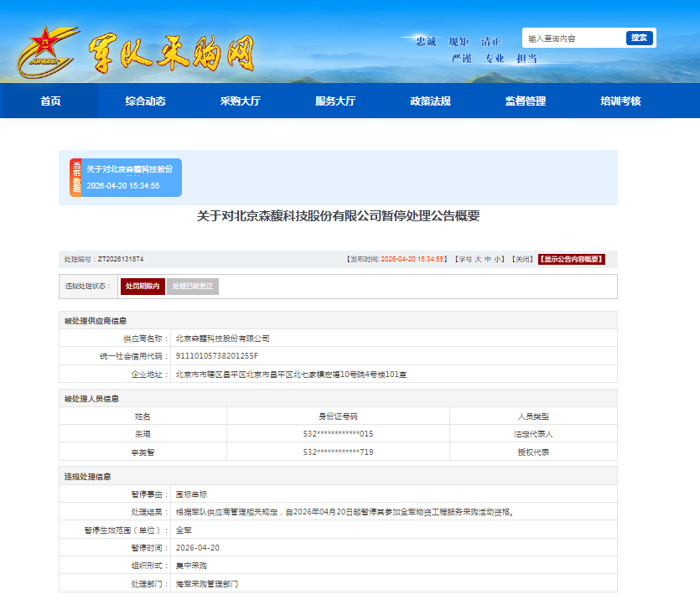The width and height of the screenshot is (700, 605).
Task: Open the 监督管理 navigation menu
Action: 526,101
